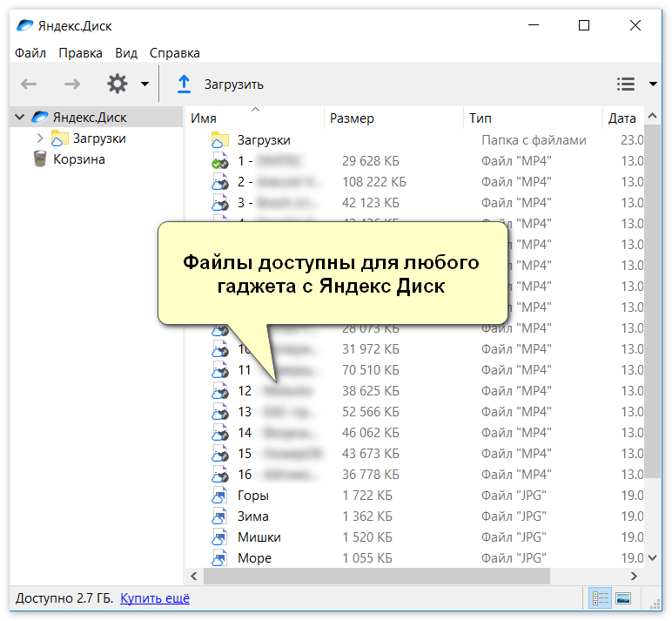This screenshot has height=621, width=672.
Task: Click the forward navigation arrow
Action: pos(72,84)
